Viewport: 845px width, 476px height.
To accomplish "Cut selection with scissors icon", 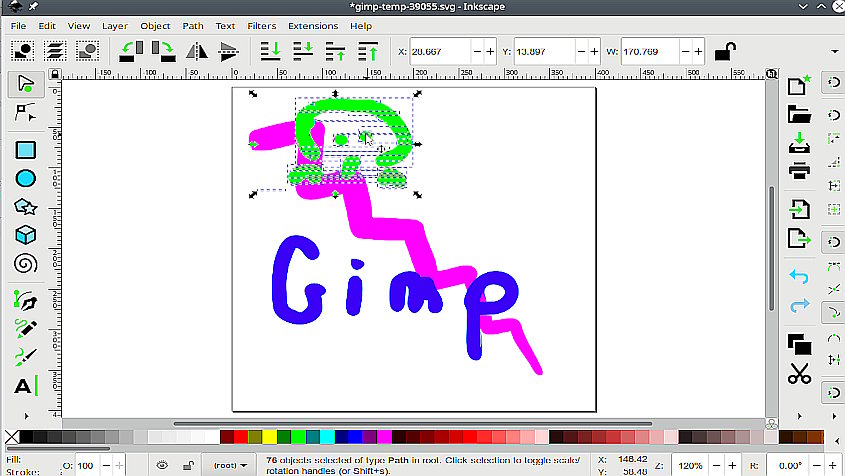I will [x=799, y=373].
